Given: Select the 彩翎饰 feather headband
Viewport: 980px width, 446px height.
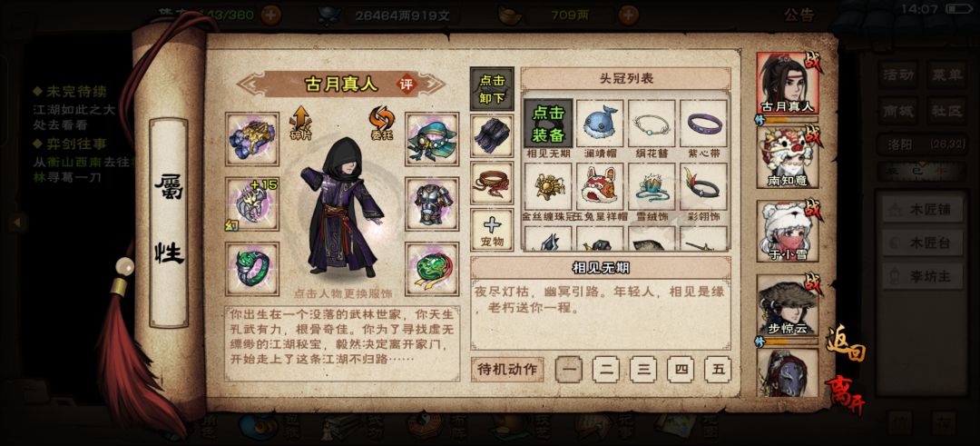Looking at the screenshot, I should tap(703, 186).
